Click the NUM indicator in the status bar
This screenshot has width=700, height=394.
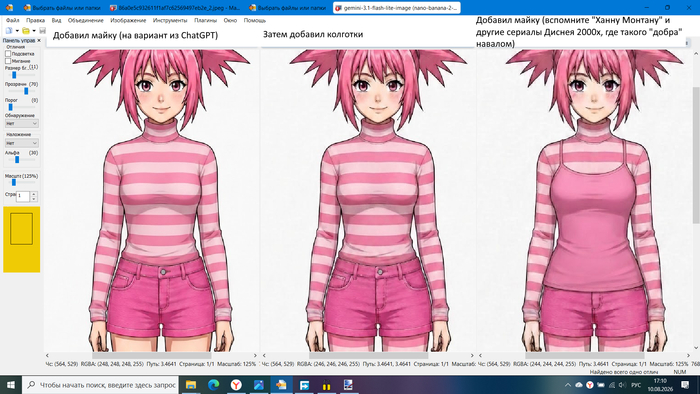point(679,372)
